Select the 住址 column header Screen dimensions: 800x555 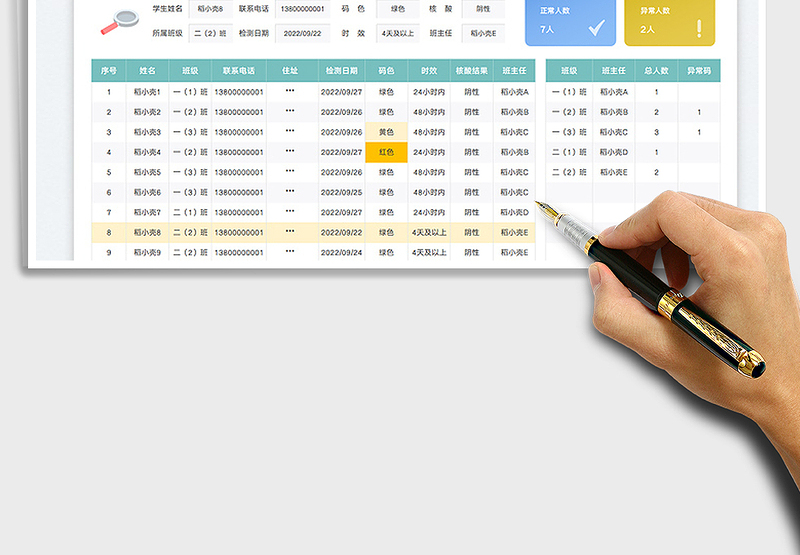click(290, 71)
